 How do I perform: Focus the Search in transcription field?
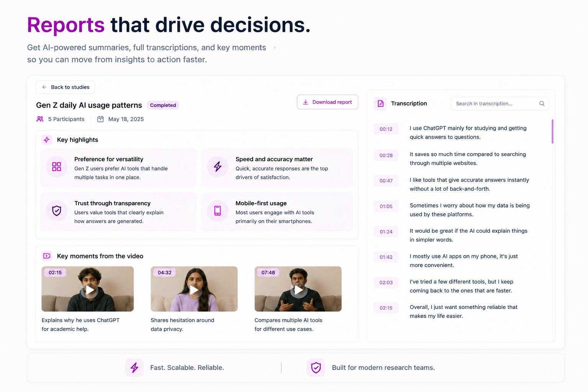(x=500, y=104)
